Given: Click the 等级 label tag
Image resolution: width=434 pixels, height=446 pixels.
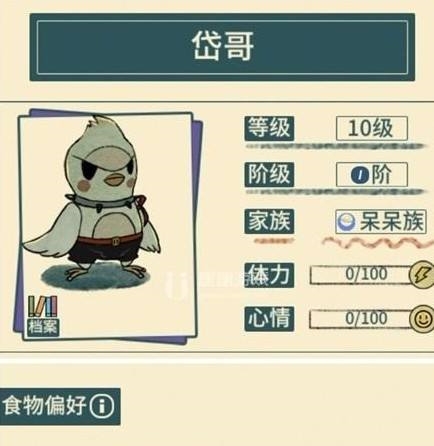Looking at the screenshot, I should (x=269, y=128).
